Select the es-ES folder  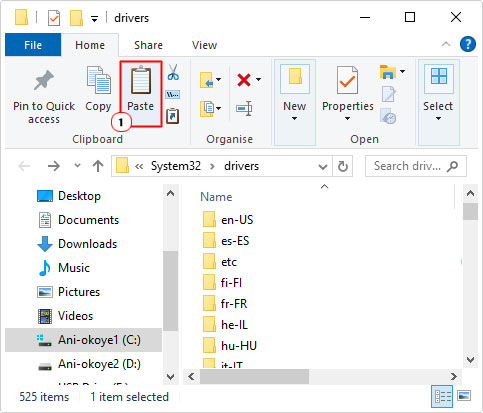click(x=226, y=241)
